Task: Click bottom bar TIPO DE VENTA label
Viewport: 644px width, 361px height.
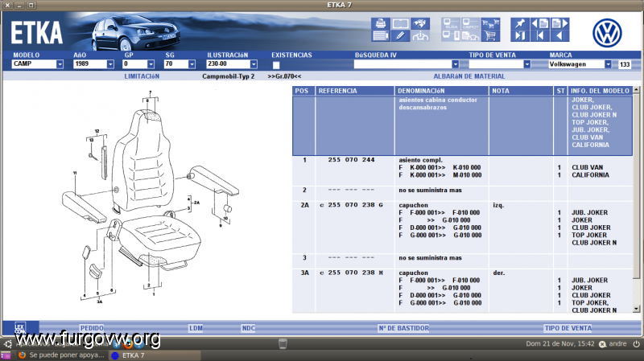Action: [x=568, y=328]
